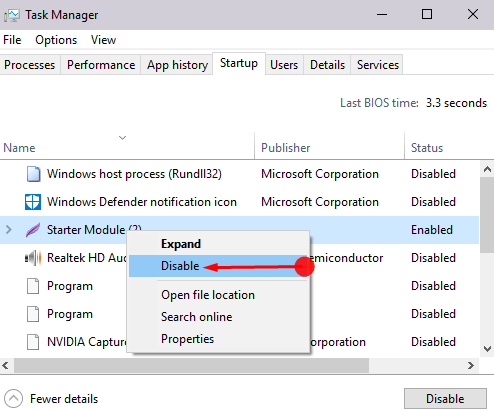Click the Disable button at bottom right
The image size is (494, 411).
(445, 399)
